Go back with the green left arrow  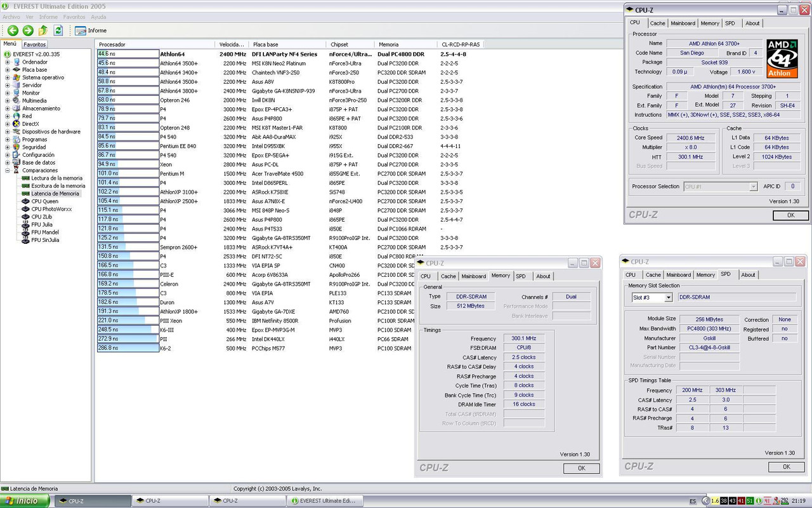coord(13,30)
